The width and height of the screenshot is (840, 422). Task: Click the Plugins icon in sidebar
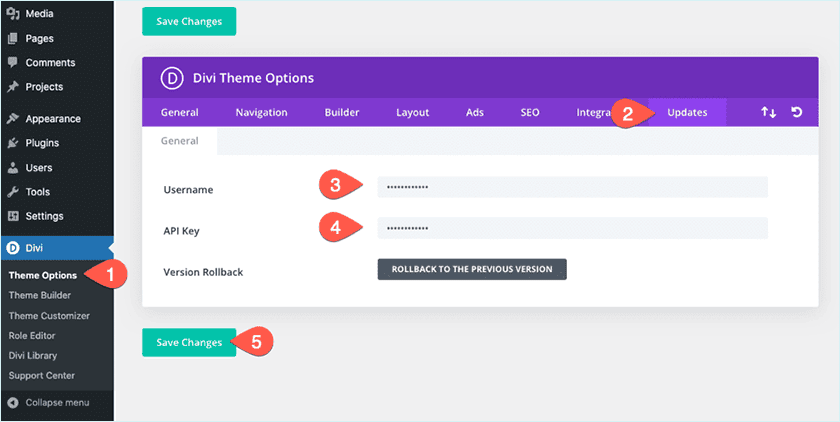click(x=13, y=143)
